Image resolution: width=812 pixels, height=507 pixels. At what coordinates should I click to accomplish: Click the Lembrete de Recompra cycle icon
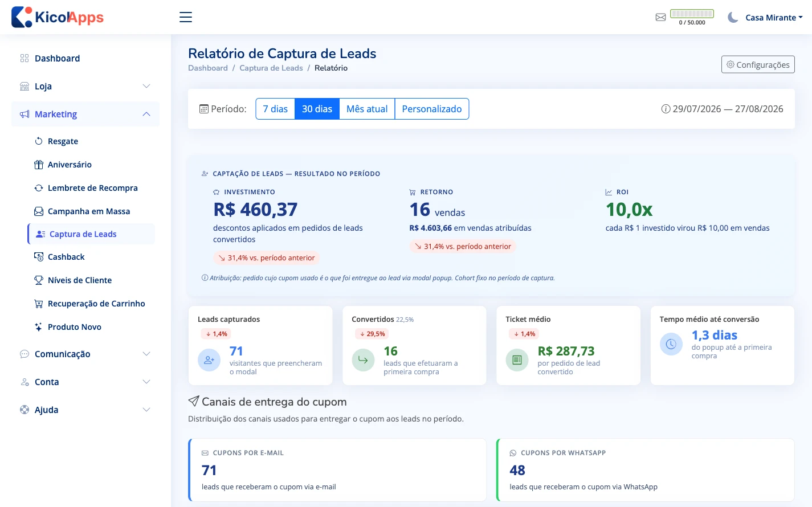click(x=39, y=187)
